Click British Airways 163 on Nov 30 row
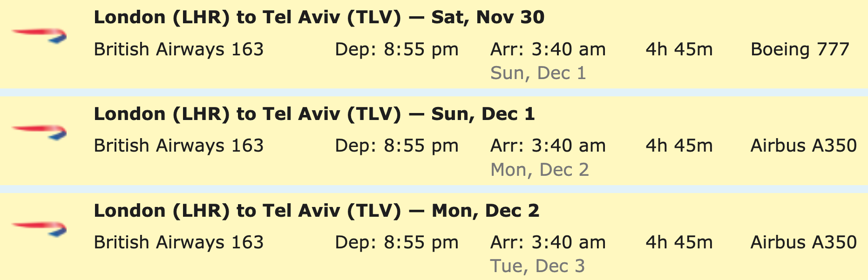This screenshot has width=868, height=280. (x=179, y=49)
